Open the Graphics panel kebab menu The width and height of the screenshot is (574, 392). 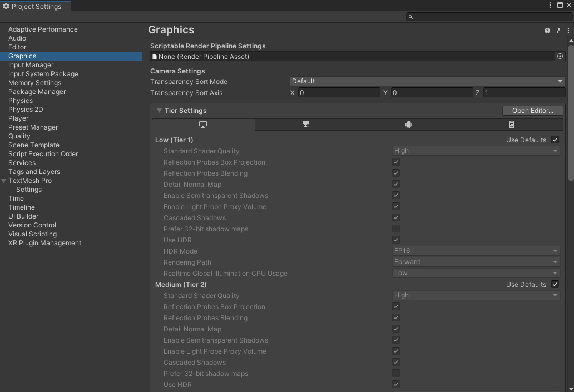[x=568, y=31]
